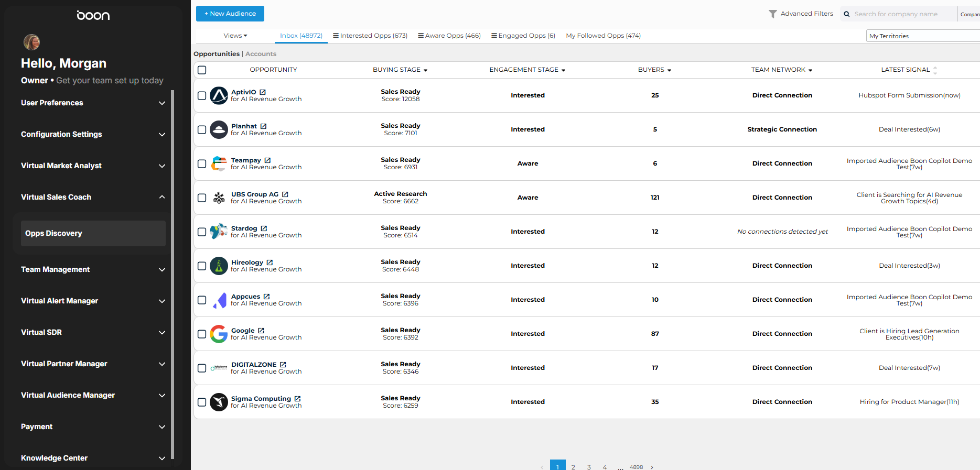
Task: Go to page 2 of results
Action: tap(573, 467)
